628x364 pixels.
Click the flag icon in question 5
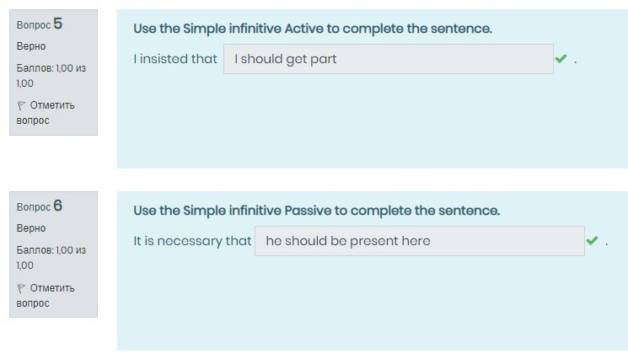coord(21,106)
